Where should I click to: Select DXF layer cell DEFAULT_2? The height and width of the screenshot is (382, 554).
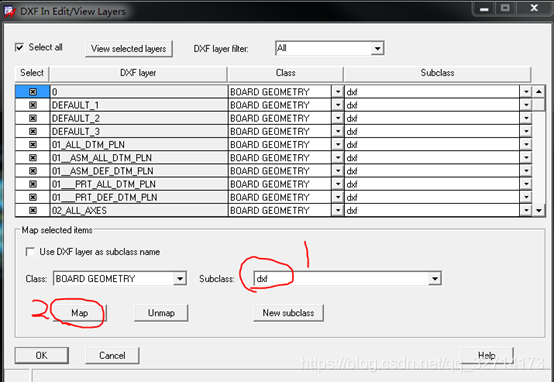tap(139, 118)
